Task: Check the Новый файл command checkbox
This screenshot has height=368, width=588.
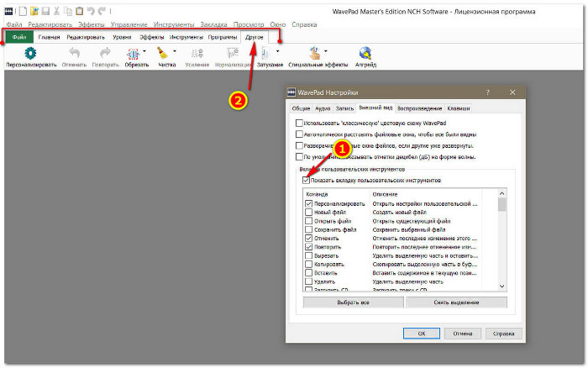Action: 309,212
